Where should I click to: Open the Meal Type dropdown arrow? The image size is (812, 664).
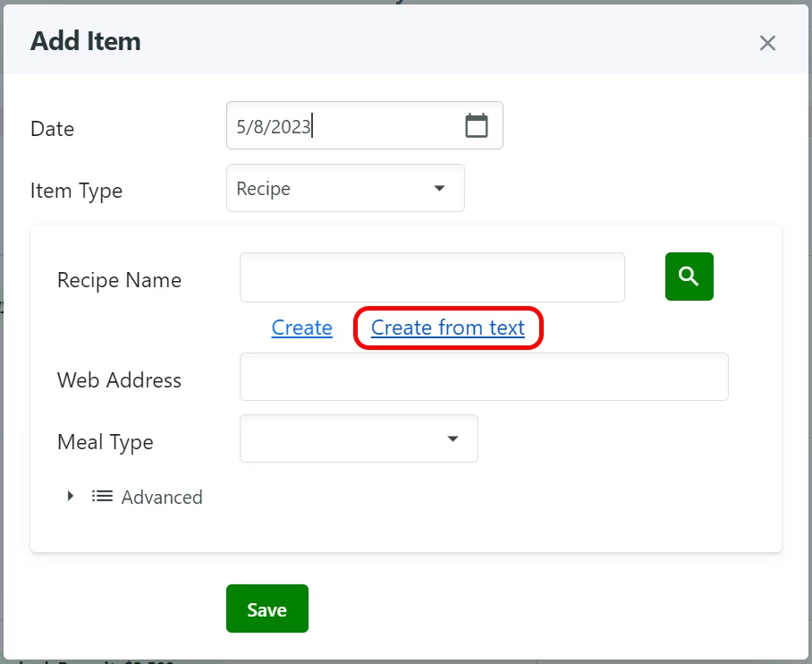[x=453, y=438]
